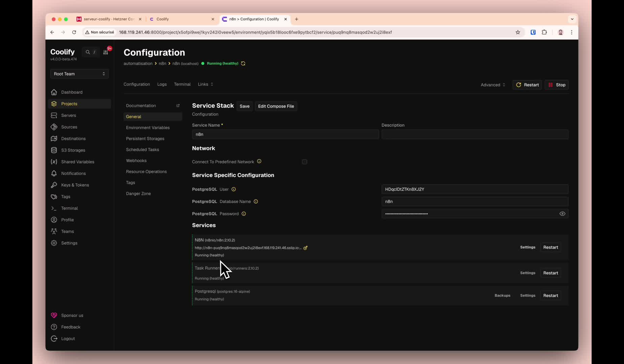Expand the Links dropdown
The height and width of the screenshot is (364, 624).
(x=205, y=84)
